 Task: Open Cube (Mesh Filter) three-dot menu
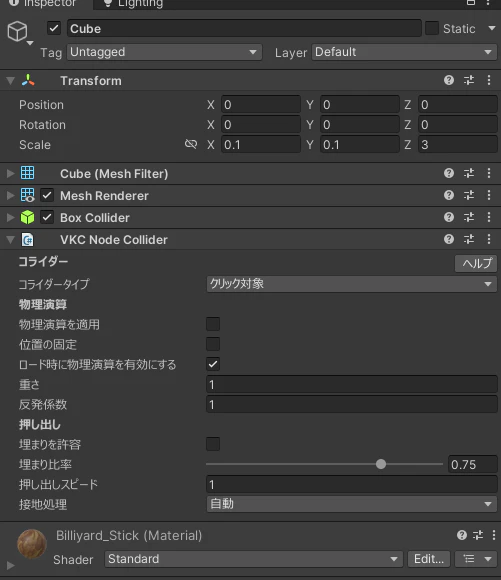(x=489, y=173)
